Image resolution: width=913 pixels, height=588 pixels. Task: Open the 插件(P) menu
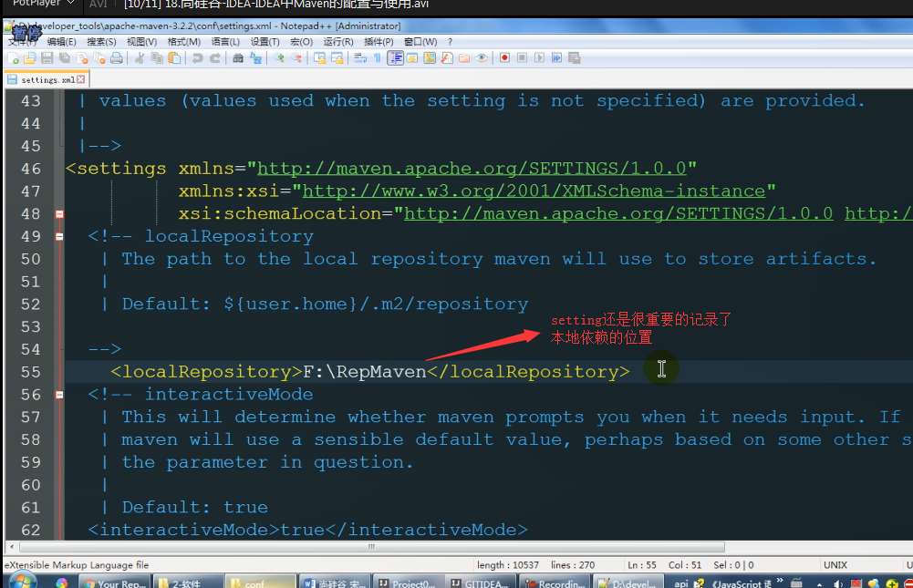[379, 42]
